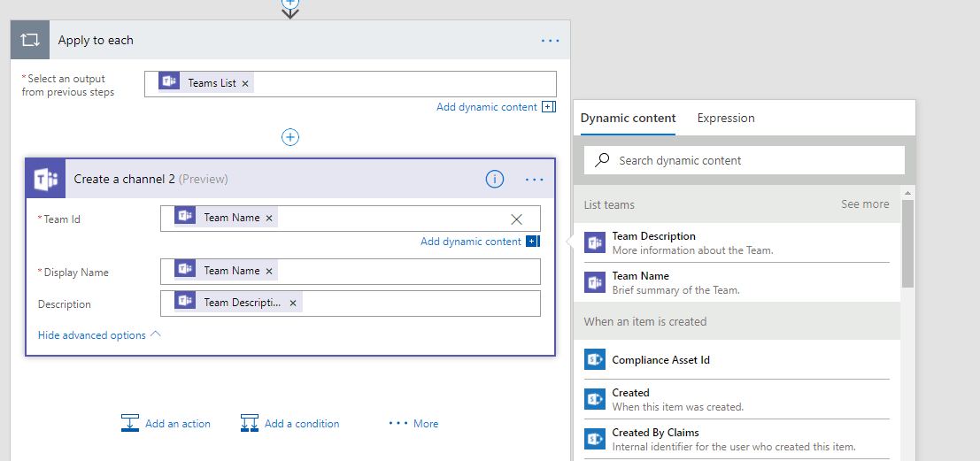Click Apply to each header title
The image size is (980, 461).
pyautogui.click(x=96, y=40)
